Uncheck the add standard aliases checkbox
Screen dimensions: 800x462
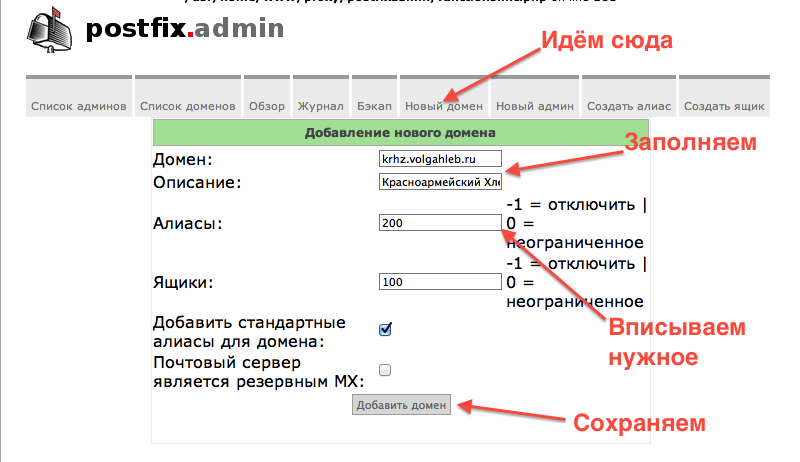click(385, 329)
